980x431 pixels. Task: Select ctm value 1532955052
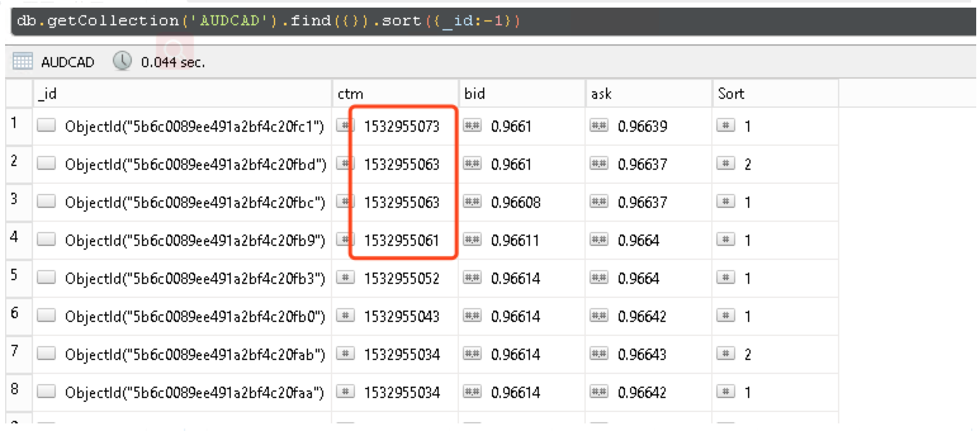[x=402, y=278]
